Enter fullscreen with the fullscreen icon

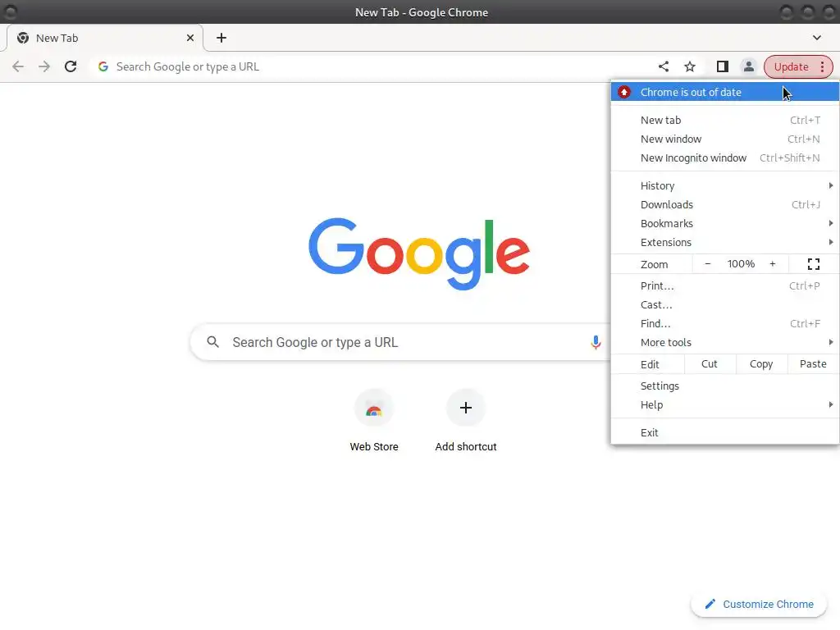814,264
